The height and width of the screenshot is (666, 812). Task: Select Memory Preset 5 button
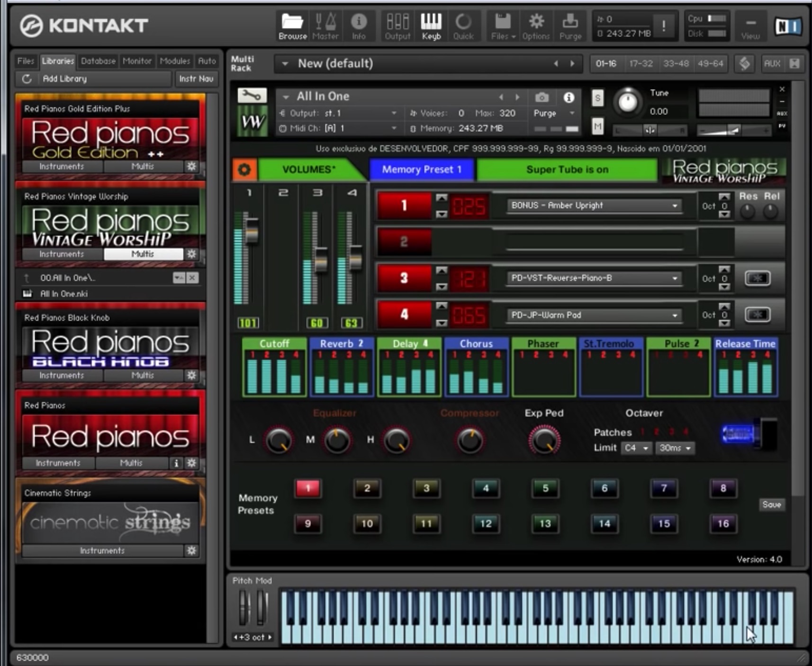pyautogui.click(x=545, y=488)
